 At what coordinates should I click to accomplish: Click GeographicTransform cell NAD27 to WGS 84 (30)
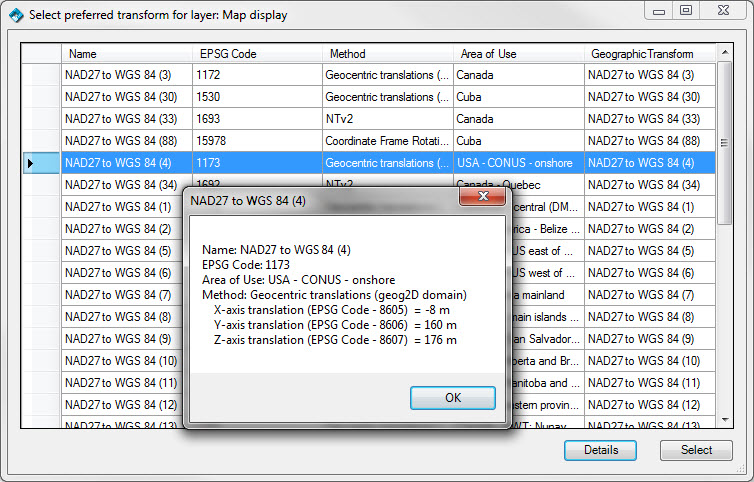click(x=650, y=97)
